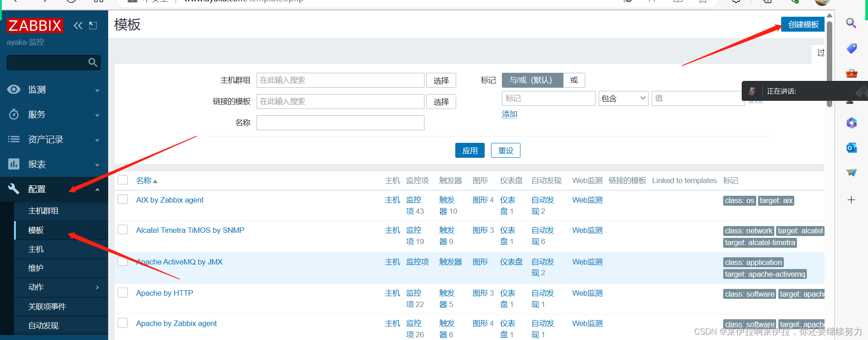868x340 pixels.
Task: Click the wrench icon for 配置
Action: pos(14,189)
